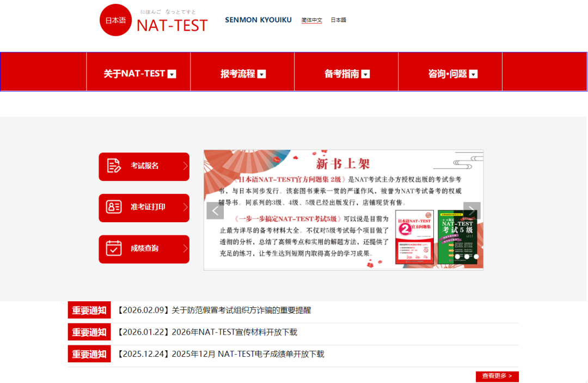Open the 2026.02.09 fraud warning notice

pyautogui.click(x=241, y=310)
